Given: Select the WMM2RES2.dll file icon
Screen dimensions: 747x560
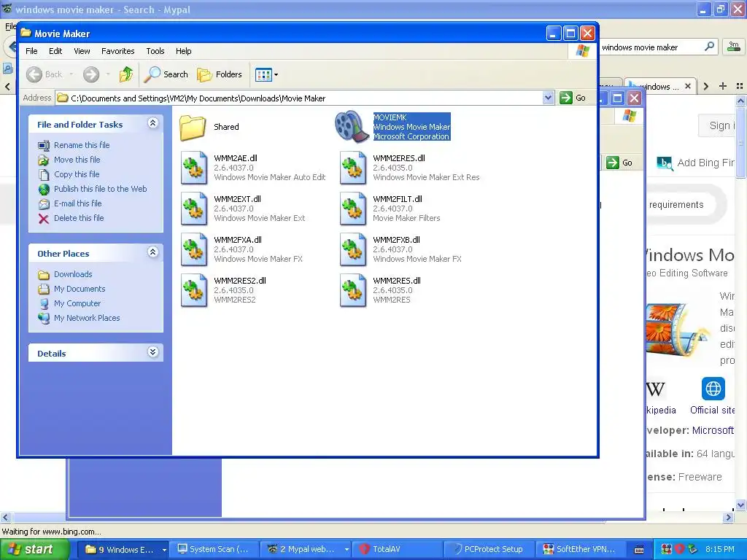Looking at the screenshot, I should [x=194, y=290].
